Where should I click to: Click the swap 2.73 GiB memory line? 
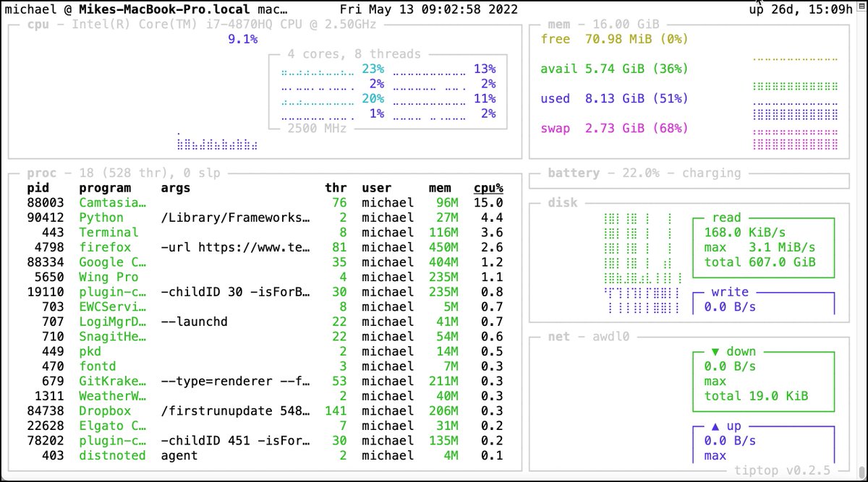point(614,128)
